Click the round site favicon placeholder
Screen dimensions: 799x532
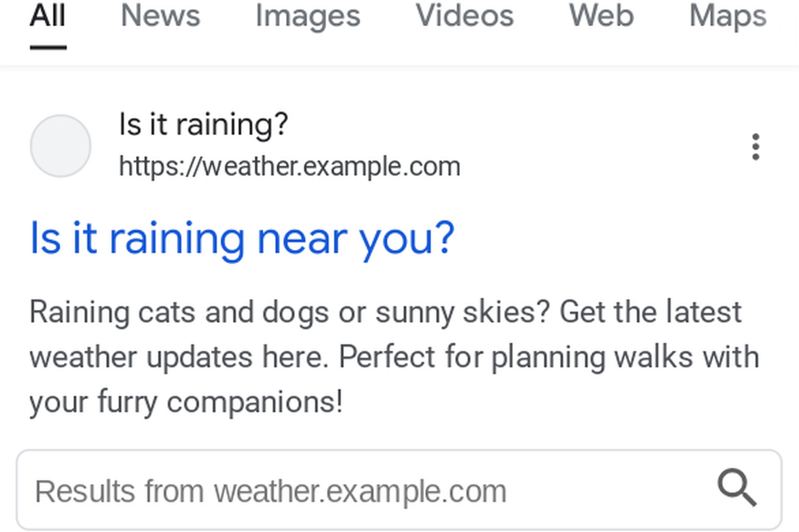tap(60, 146)
